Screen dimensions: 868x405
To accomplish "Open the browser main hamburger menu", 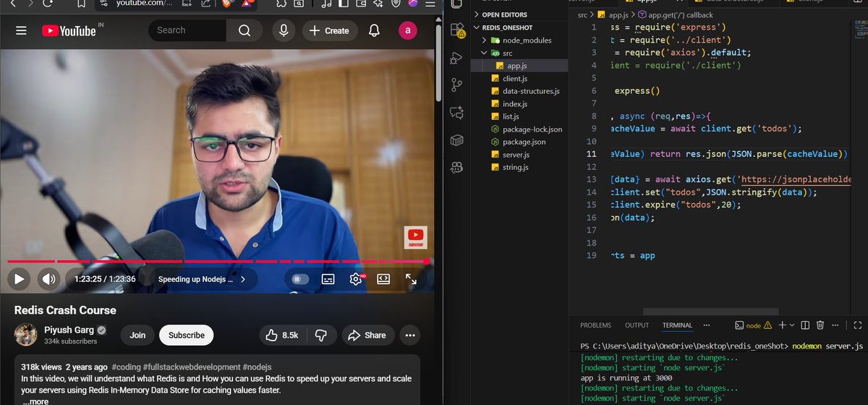I will (431, 4).
